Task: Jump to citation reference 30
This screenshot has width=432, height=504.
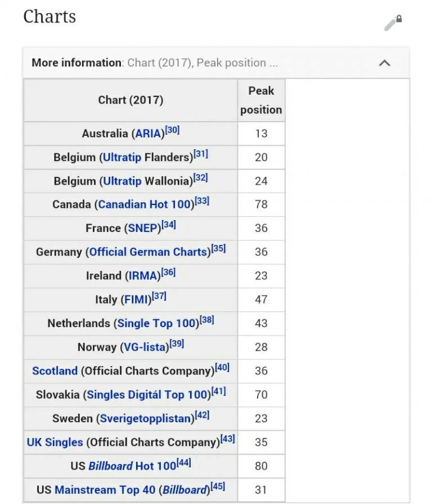Action: 172,131
